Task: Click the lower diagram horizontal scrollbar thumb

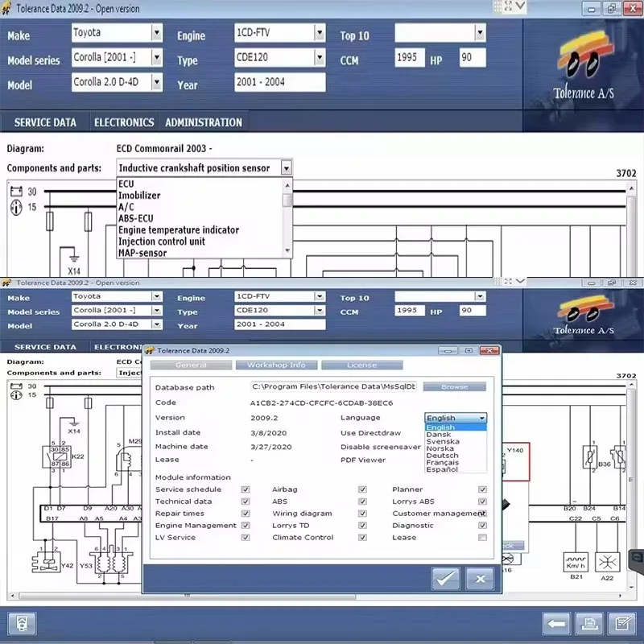Action: [188, 595]
